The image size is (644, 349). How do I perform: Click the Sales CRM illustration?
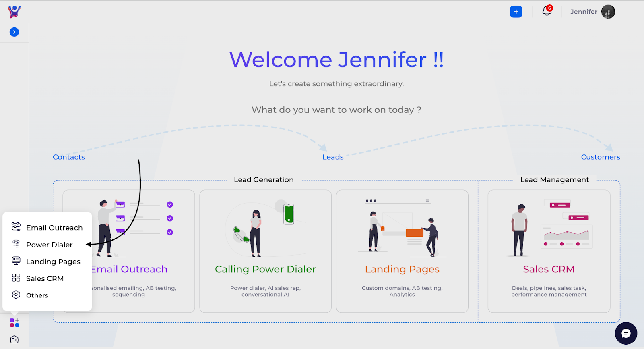click(549, 228)
